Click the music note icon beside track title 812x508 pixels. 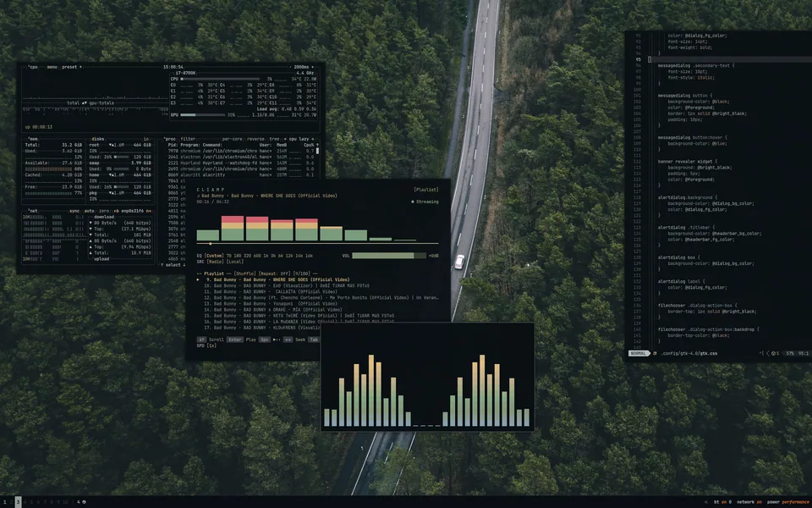[x=198, y=196]
